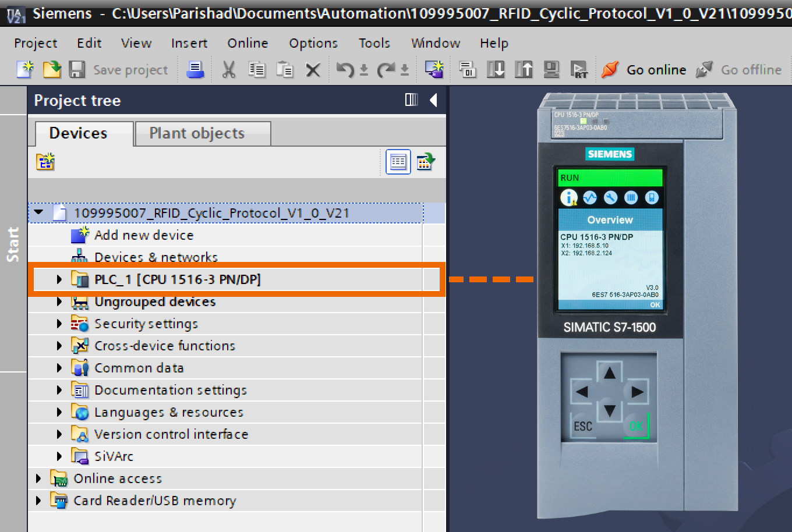Click the Compile toolbar icon

[468, 70]
